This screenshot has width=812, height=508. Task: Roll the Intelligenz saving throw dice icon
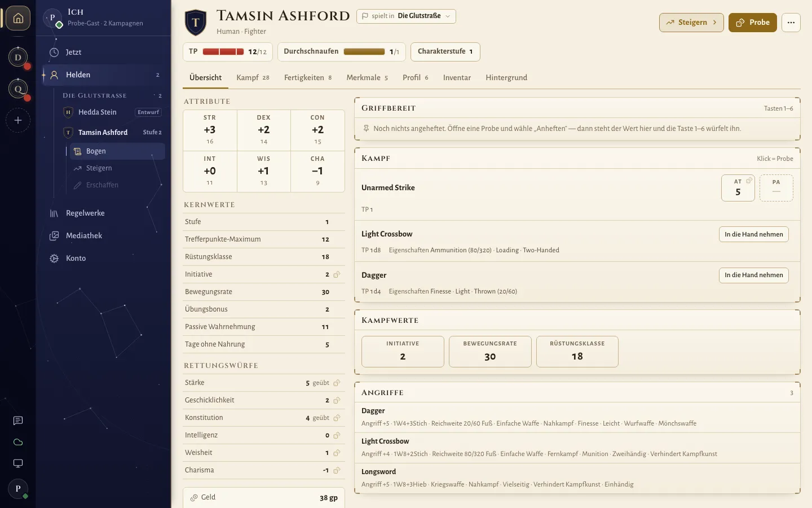coord(337,435)
